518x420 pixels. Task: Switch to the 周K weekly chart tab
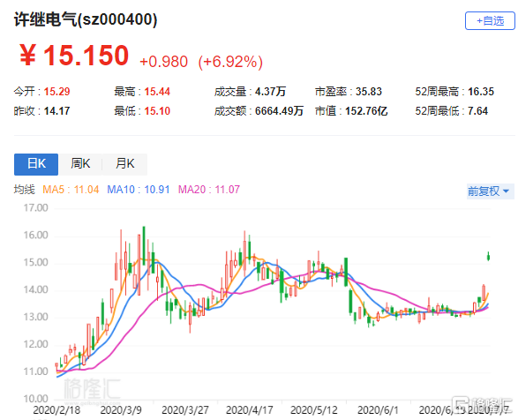pos(80,164)
